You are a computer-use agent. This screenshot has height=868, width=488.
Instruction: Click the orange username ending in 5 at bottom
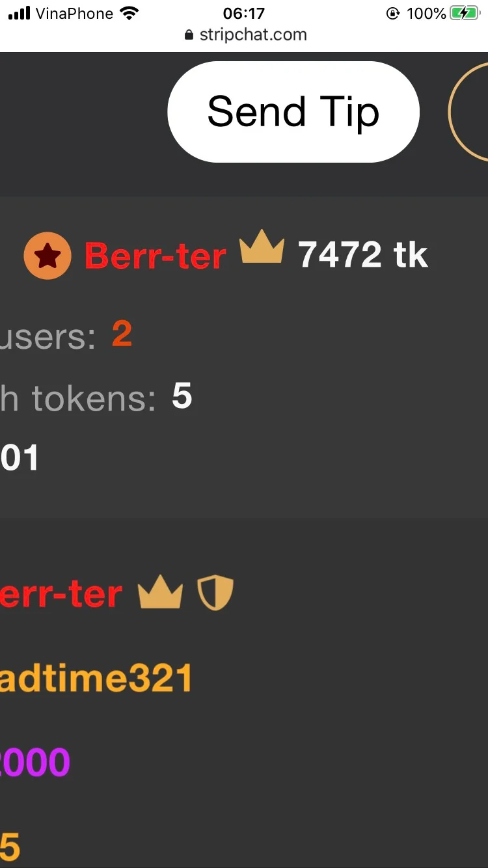pyautogui.click(x=10, y=847)
